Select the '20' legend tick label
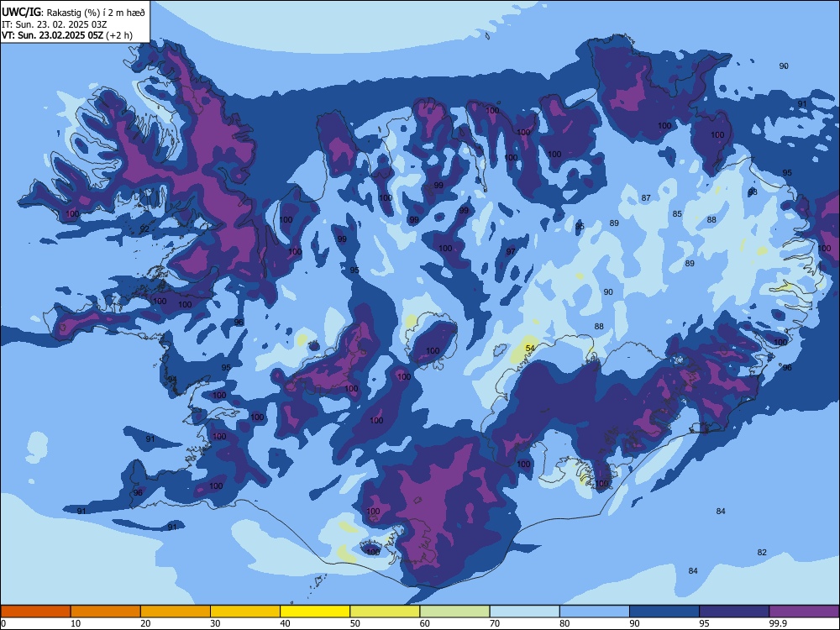 click(x=145, y=623)
